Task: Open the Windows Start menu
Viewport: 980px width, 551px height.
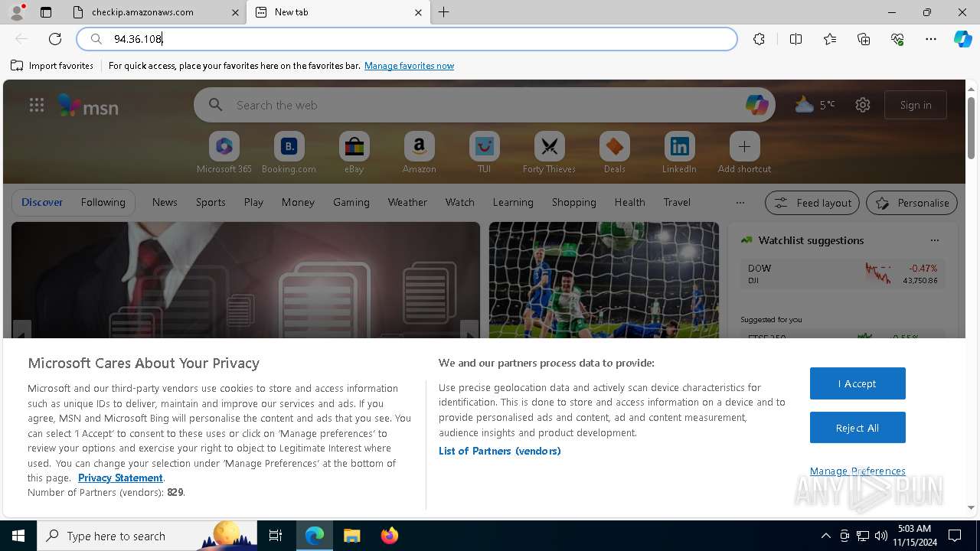Action: [x=18, y=536]
